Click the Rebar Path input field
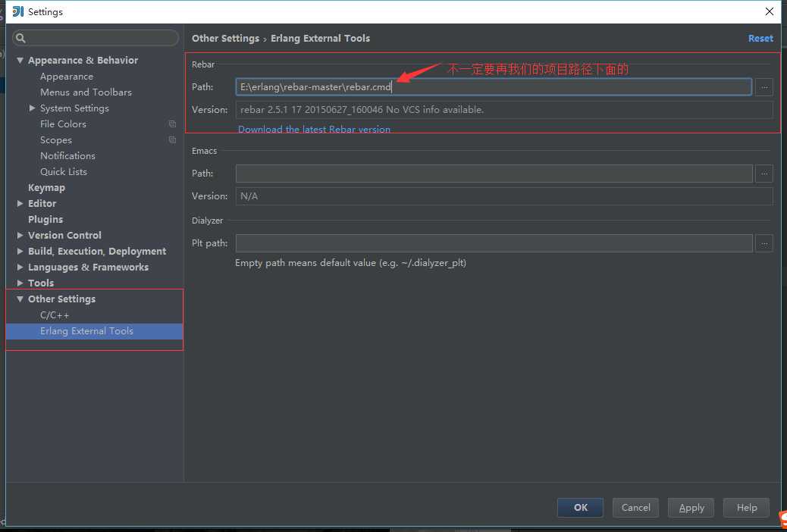The image size is (787, 532). pyautogui.click(x=494, y=87)
